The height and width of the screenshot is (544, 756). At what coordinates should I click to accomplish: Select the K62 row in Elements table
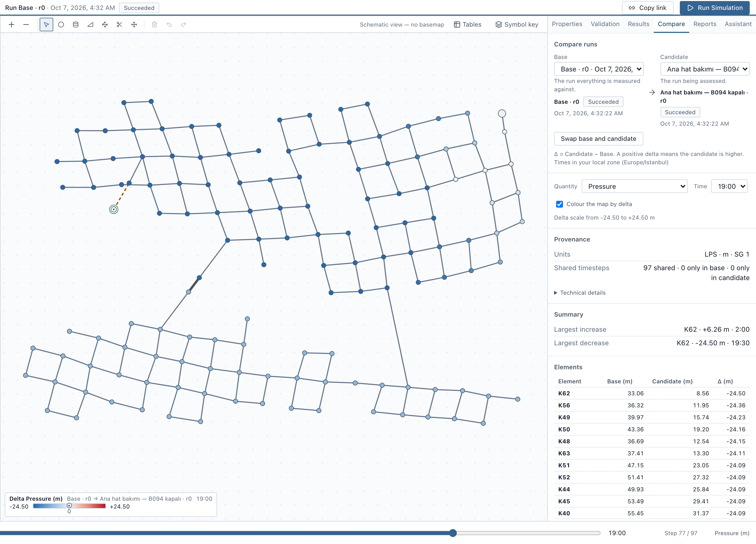[x=652, y=394]
